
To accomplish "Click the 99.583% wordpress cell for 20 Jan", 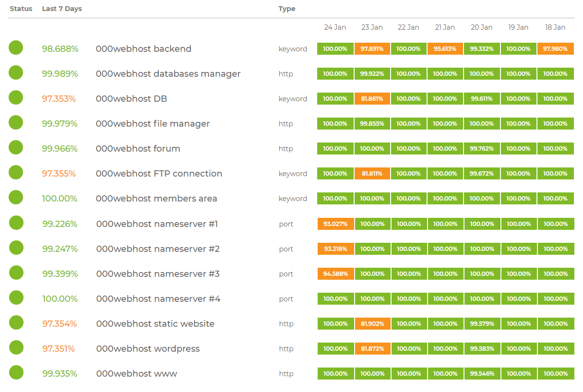I will click(483, 349).
